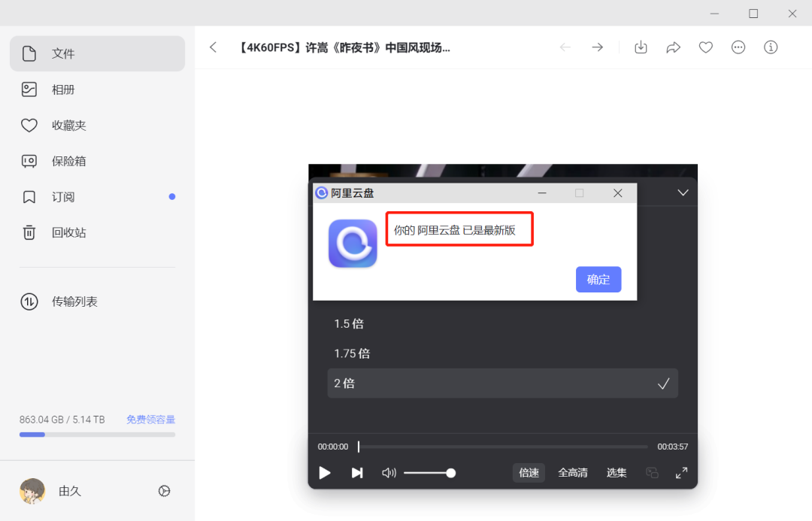Image resolution: width=812 pixels, height=521 pixels.
Task: Toggle picture-in-picture mode icon
Action: [652, 473]
